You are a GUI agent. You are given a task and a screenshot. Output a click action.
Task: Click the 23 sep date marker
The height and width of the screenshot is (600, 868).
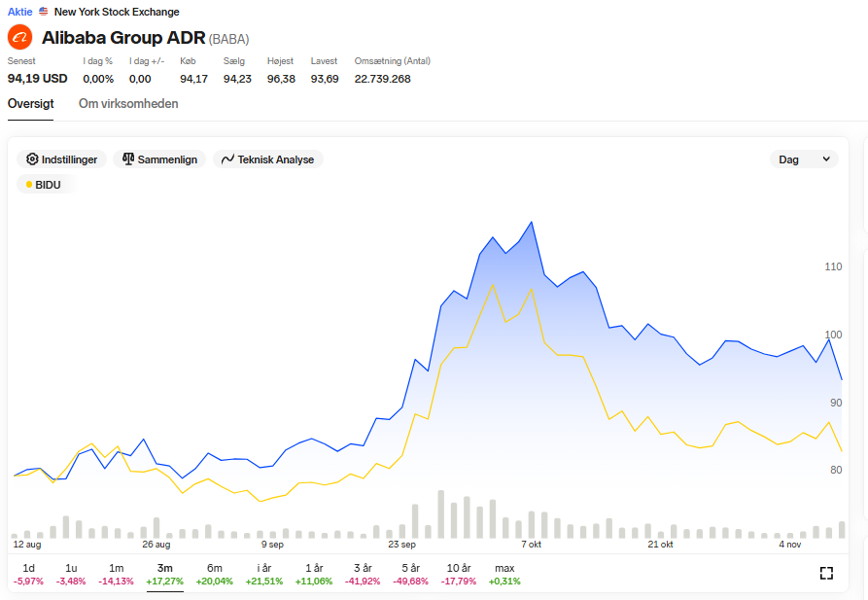(x=401, y=544)
